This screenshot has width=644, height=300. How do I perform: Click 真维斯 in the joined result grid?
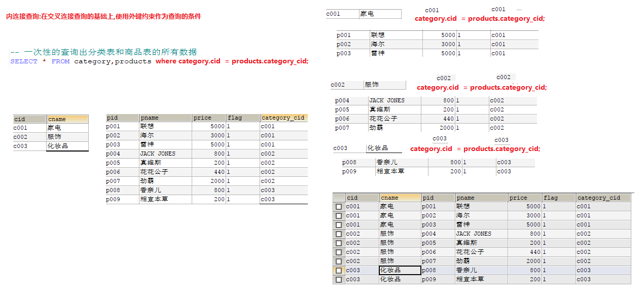pos(467,243)
